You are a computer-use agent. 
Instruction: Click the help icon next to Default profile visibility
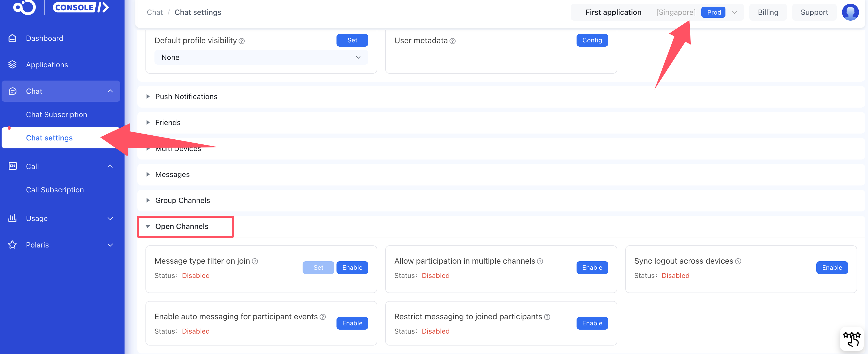click(242, 41)
